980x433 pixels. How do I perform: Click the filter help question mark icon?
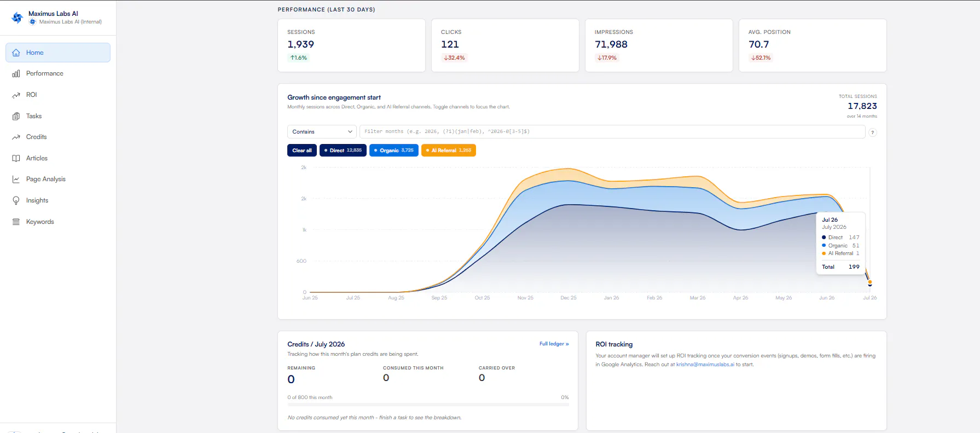coord(873,132)
